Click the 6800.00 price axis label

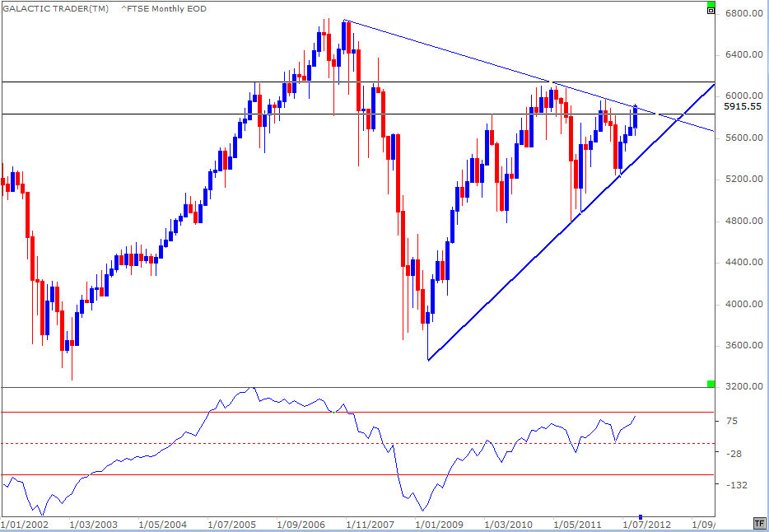point(743,12)
